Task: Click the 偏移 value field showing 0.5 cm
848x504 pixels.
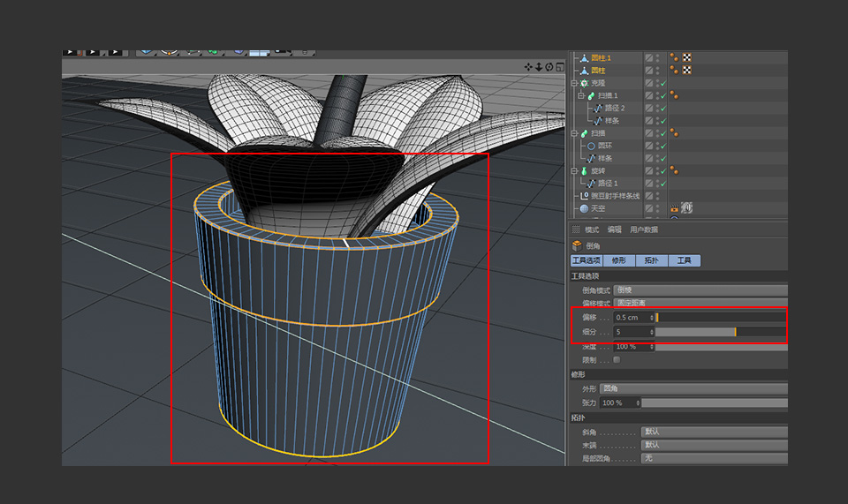Action: 631,317
